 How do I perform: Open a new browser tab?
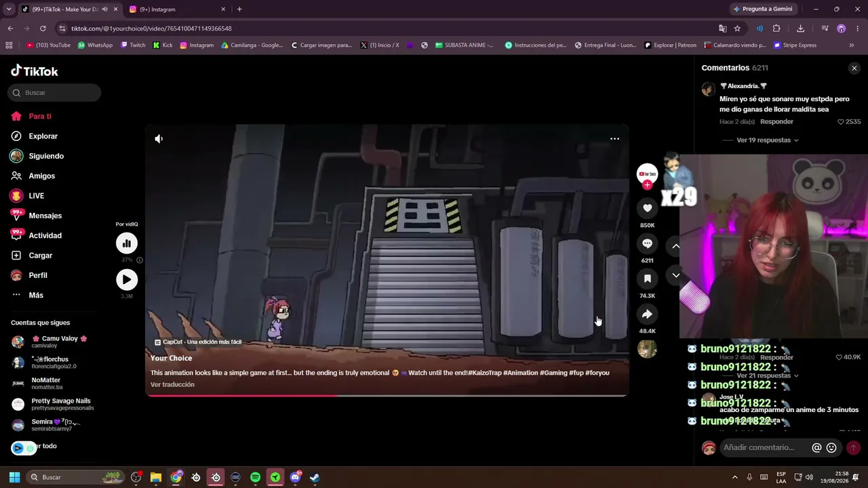[x=239, y=9]
